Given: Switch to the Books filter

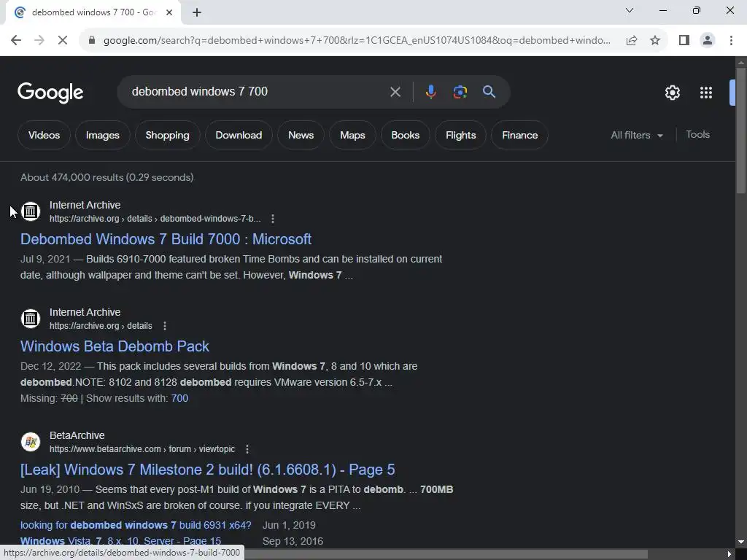Looking at the screenshot, I should tap(406, 135).
